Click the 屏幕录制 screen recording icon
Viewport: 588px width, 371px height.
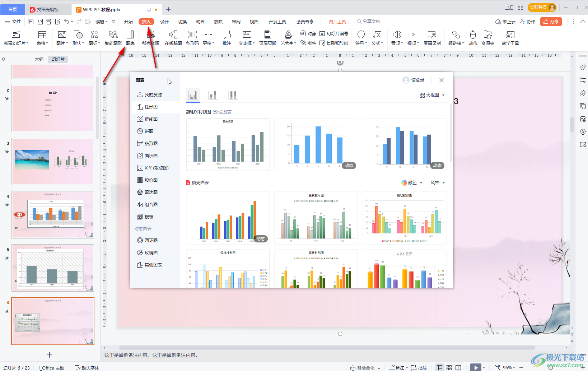pyautogui.click(x=432, y=38)
